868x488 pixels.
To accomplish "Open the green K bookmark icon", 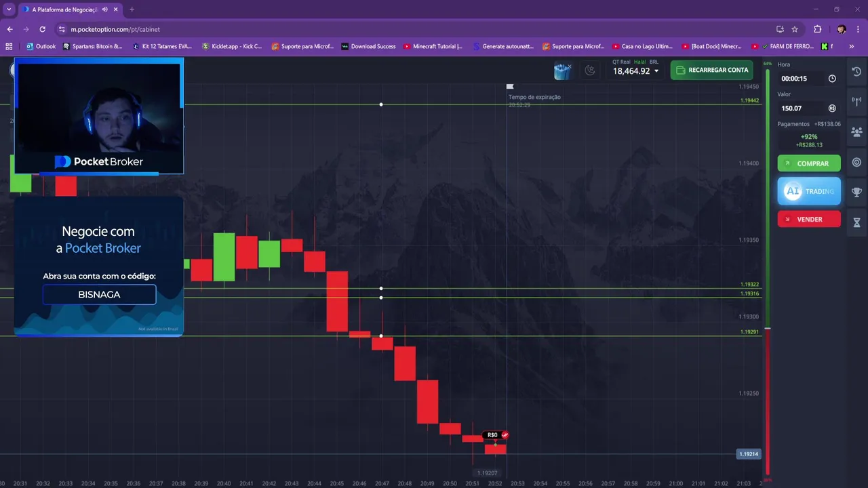I will (x=825, y=46).
